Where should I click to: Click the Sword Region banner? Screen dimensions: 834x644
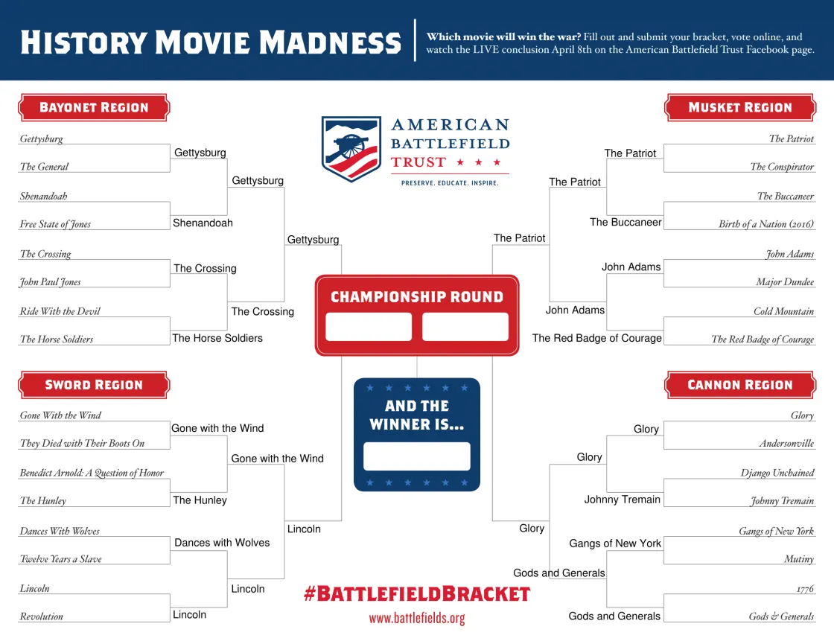[94, 385]
